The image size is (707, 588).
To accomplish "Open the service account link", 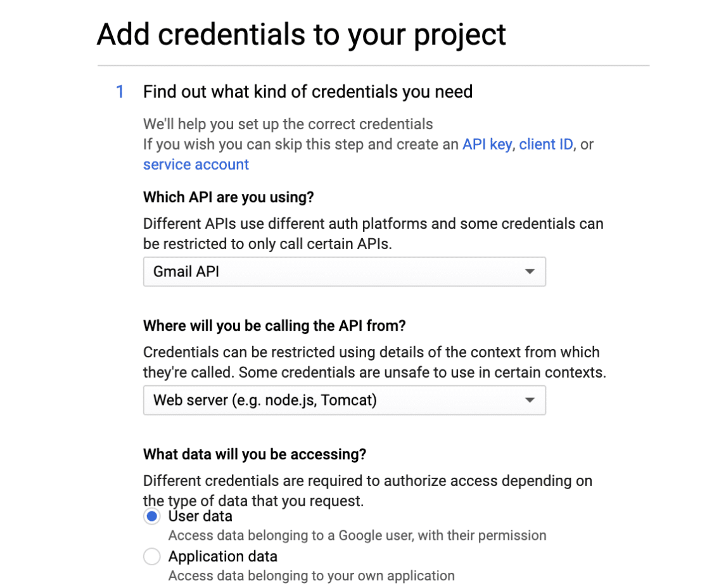I will click(x=196, y=164).
